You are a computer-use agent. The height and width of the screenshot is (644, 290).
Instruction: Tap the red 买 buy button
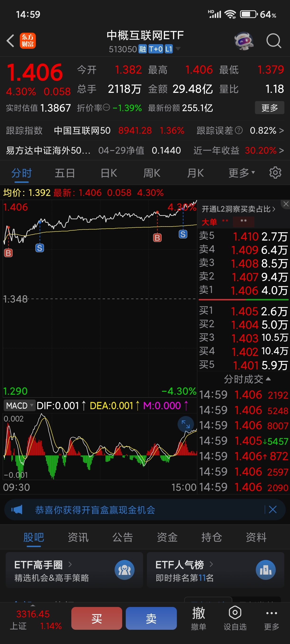coord(97,618)
